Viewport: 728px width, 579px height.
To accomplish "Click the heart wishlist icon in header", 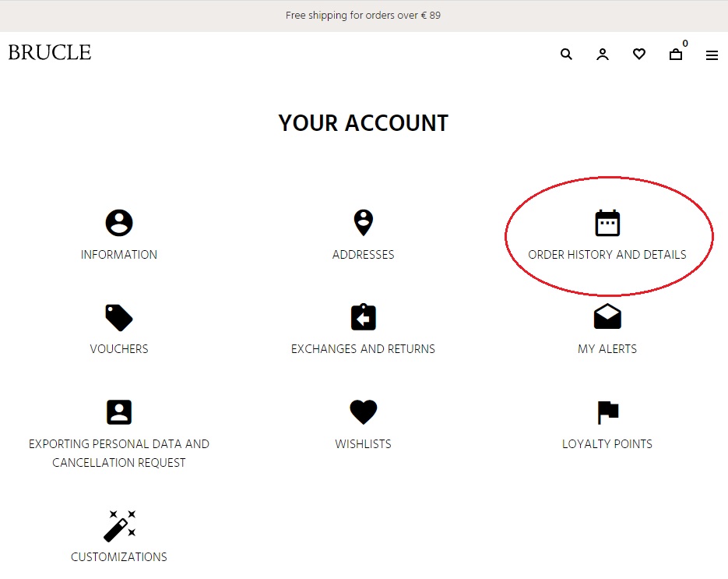I will click(x=639, y=55).
